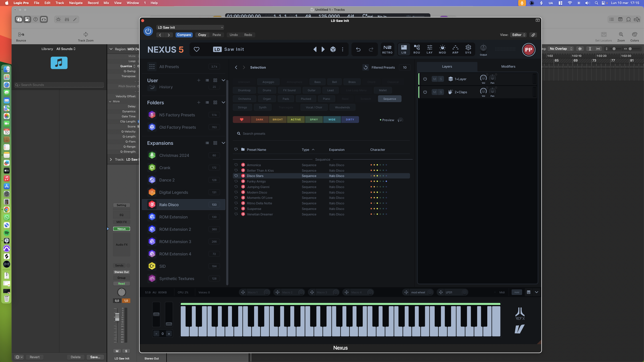Screen dimensions: 644x362
Task: Click the plugin link chain icon
Action: [533, 35]
